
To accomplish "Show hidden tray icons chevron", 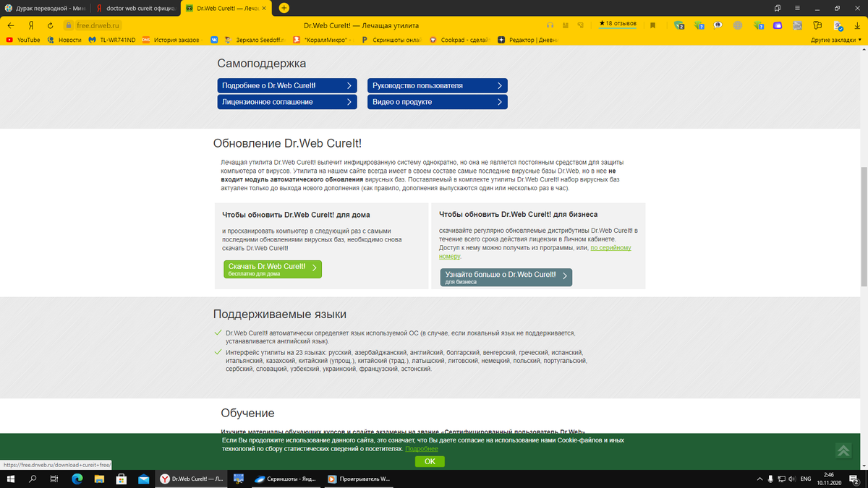I will (759, 479).
